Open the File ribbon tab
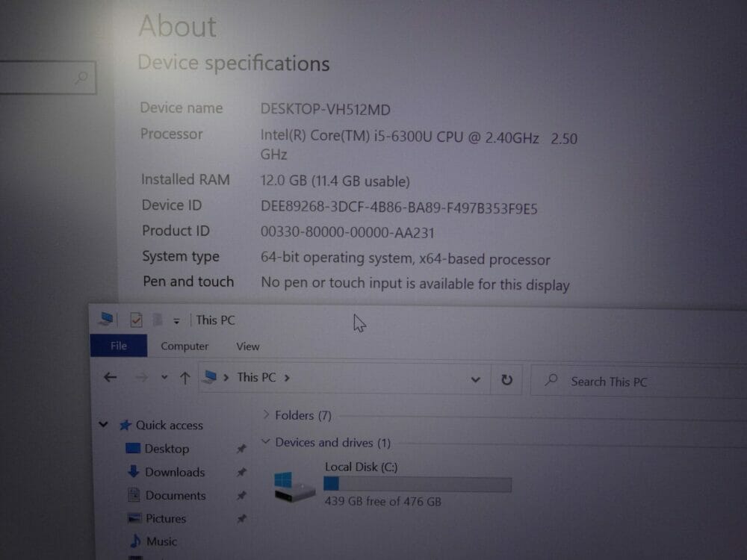The image size is (747, 560). (119, 346)
